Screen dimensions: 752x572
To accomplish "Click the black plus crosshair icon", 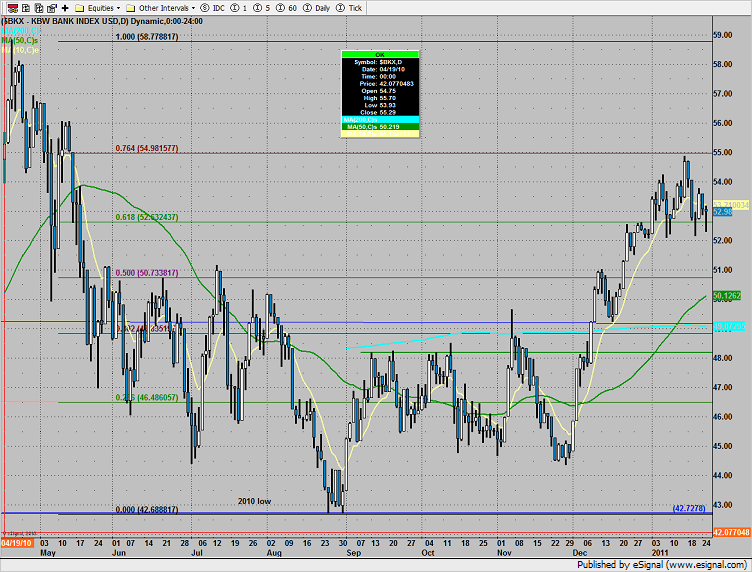I will (x=65, y=6).
